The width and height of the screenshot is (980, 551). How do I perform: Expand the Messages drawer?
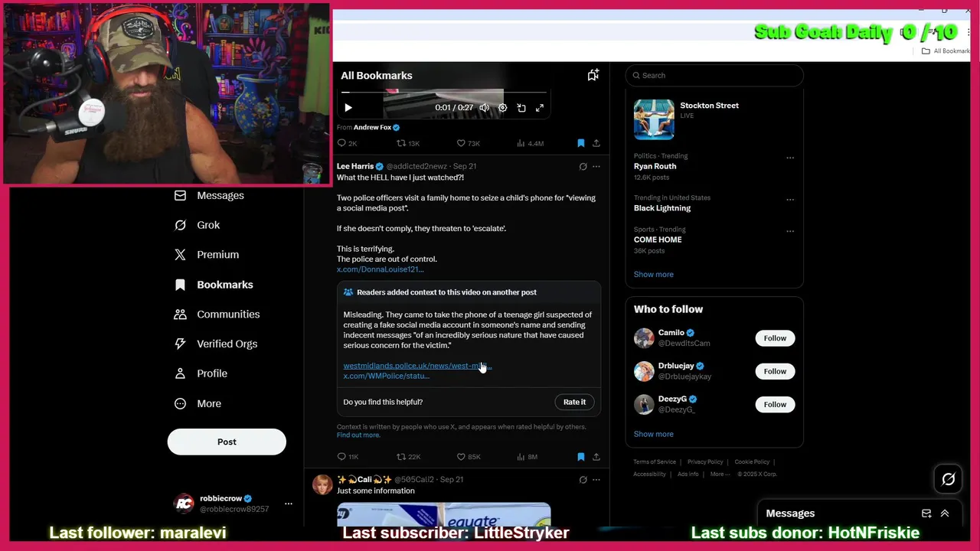pyautogui.click(x=945, y=514)
